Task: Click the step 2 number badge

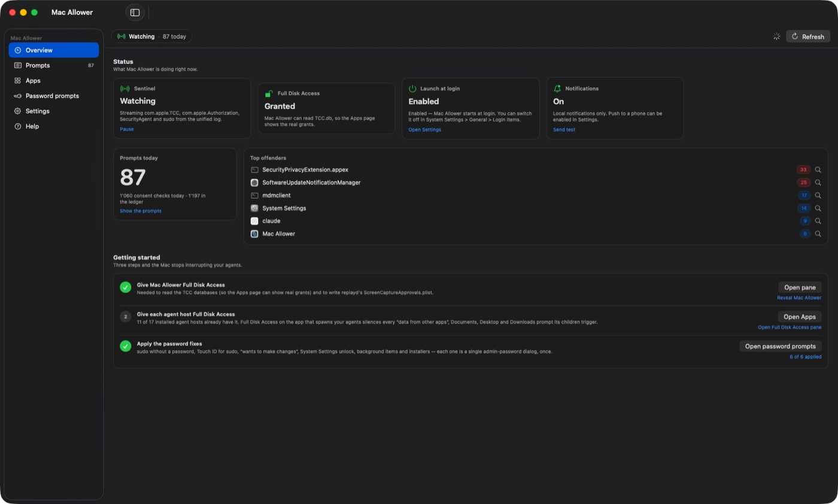Action: click(x=125, y=317)
